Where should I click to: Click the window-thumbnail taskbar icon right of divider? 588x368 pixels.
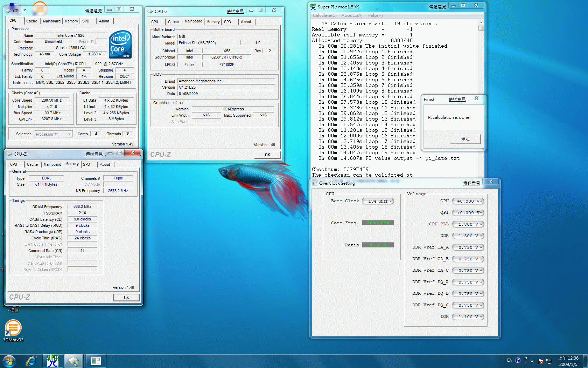(x=96, y=361)
